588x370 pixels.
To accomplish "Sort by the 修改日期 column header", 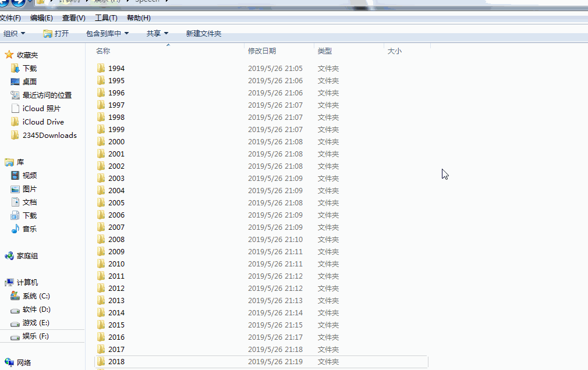I will pyautogui.click(x=262, y=51).
